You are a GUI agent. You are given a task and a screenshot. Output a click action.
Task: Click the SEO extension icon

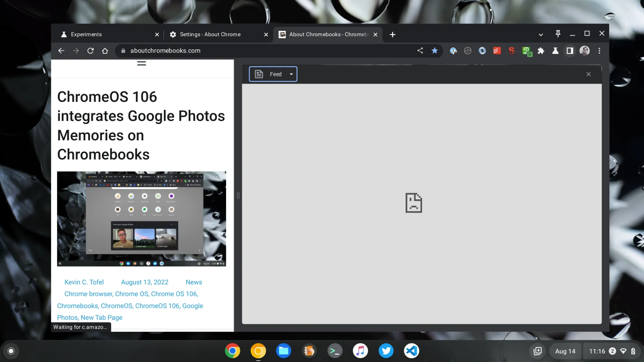click(511, 51)
